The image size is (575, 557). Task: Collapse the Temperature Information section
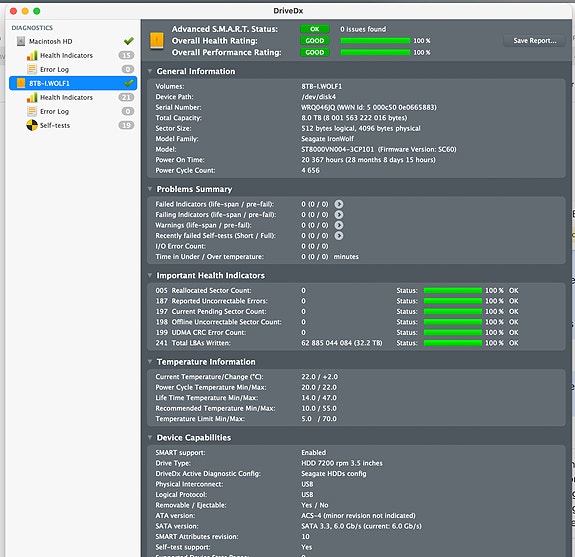(x=150, y=362)
